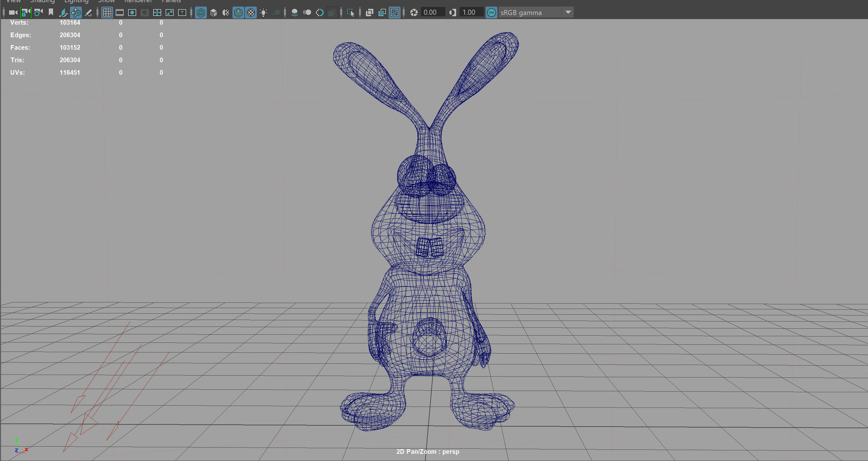868x461 pixels.
Task: Click the UVs count 116451
Action: pyautogui.click(x=70, y=73)
